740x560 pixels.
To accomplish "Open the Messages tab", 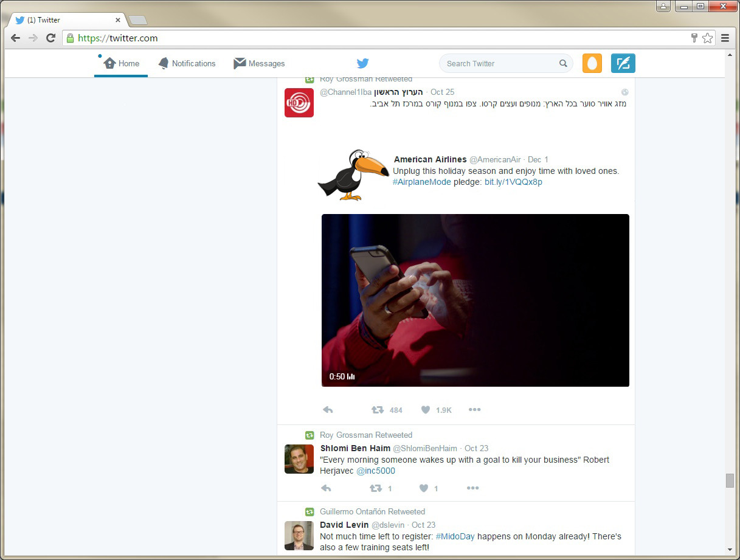I will pos(260,63).
